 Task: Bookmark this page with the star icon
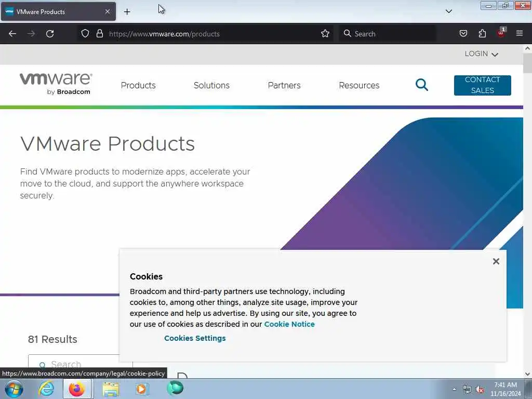pos(325,34)
